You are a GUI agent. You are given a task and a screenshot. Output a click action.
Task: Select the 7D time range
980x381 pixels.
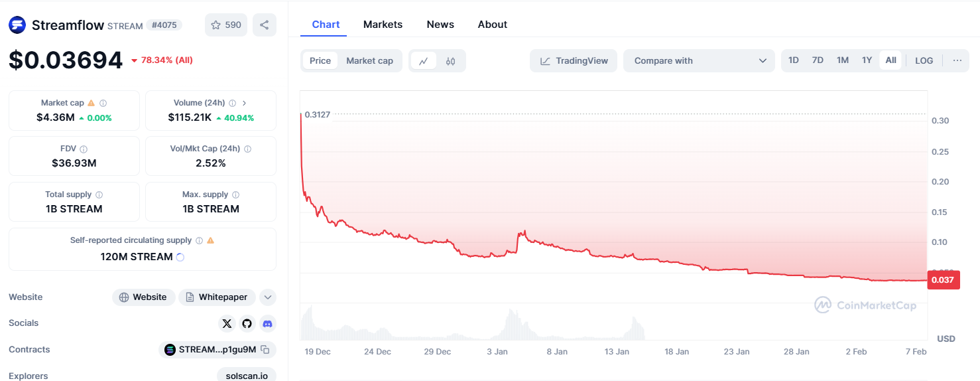coord(818,60)
